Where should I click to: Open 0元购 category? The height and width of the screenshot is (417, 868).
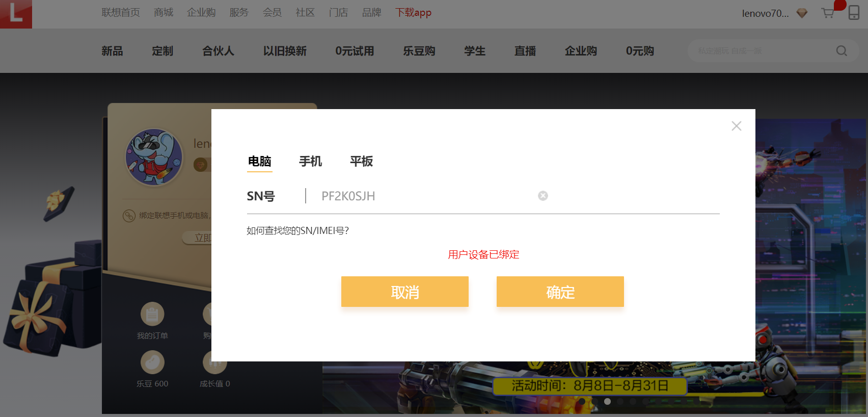pos(640,51)
